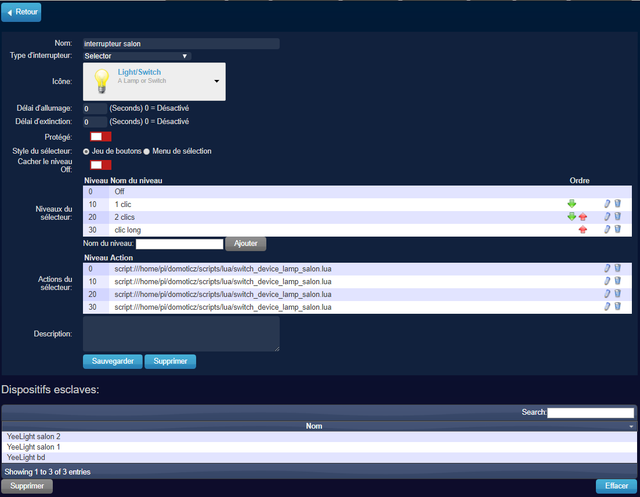Delete the level 30 action
Screen dimensions: 640x497
(618, 306)
